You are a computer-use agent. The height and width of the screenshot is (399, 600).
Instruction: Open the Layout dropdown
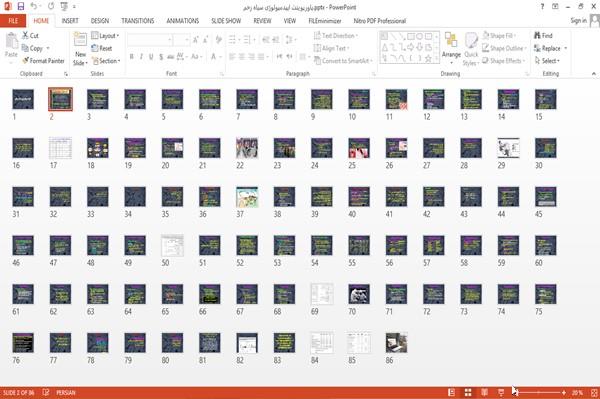[105, 36]
